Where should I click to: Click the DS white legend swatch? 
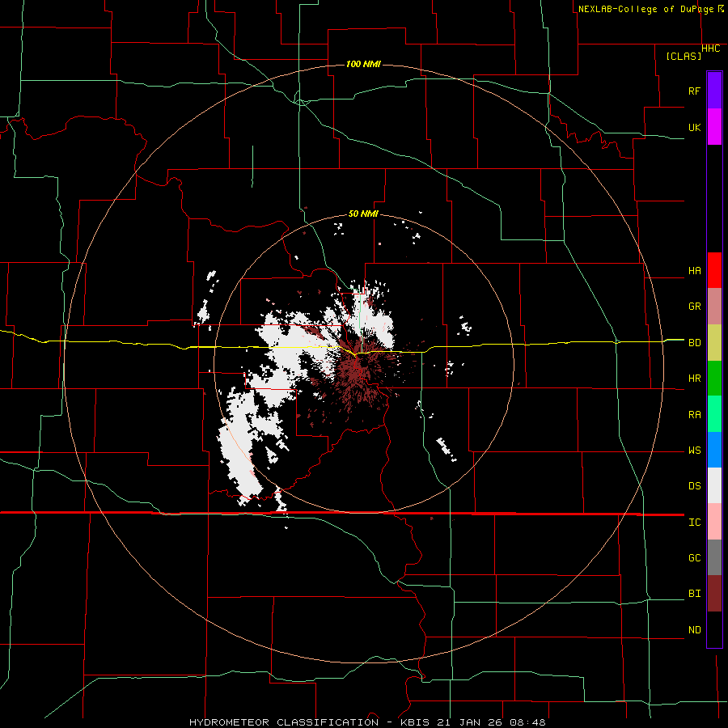(x=714, y=485)
